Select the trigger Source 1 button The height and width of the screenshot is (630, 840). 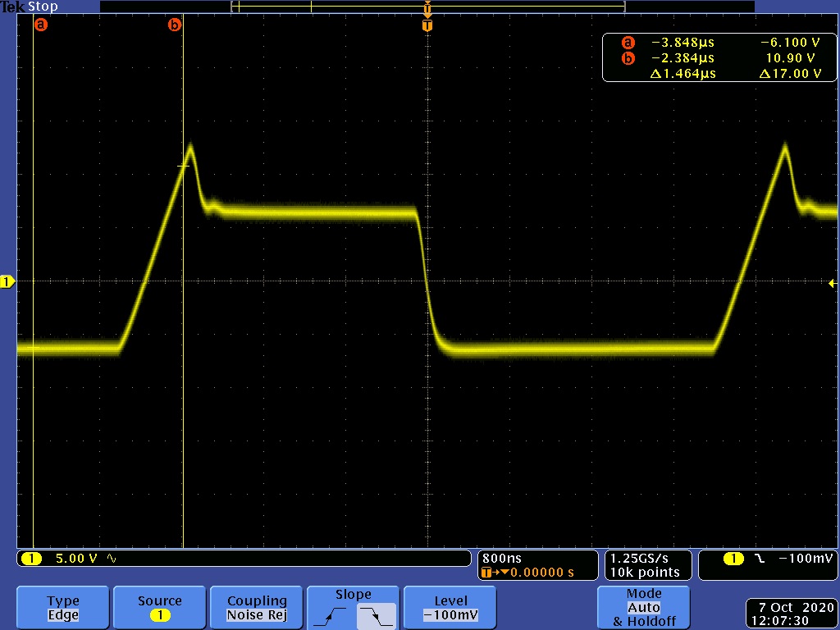pyautogui.click(x=160, y=608)
